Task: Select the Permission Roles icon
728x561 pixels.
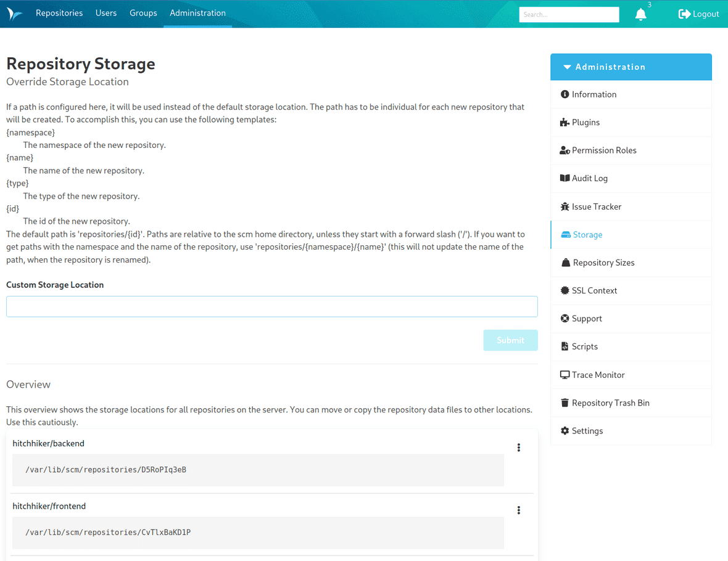Action: point(564,150)
